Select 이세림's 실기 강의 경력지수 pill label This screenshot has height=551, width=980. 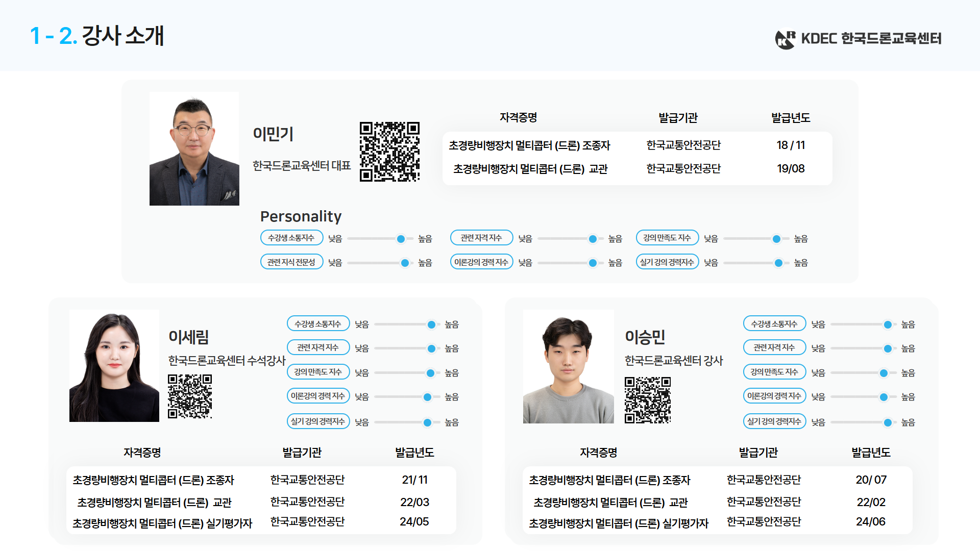coord(318,421)
